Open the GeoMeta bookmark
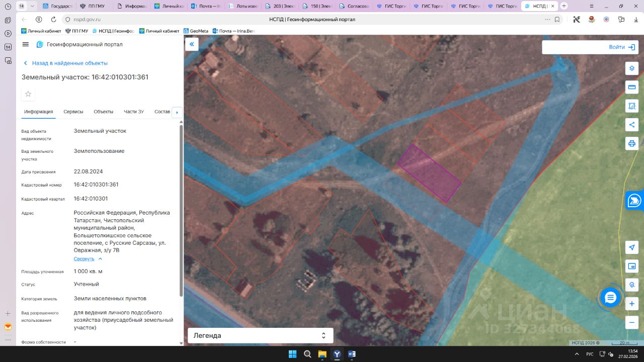The image size is (644, 362). click(196, 31)
